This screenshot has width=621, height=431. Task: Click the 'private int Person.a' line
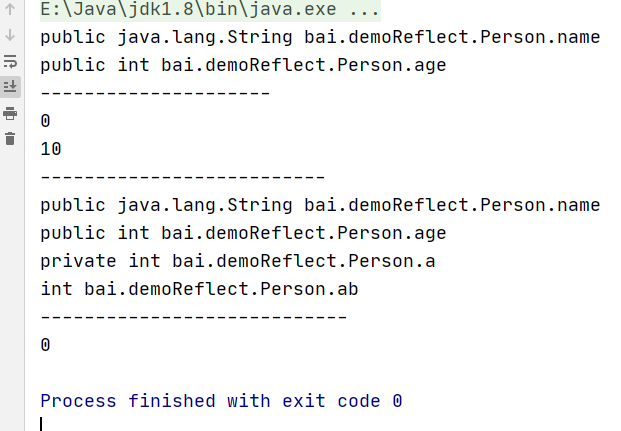point(238,261)
